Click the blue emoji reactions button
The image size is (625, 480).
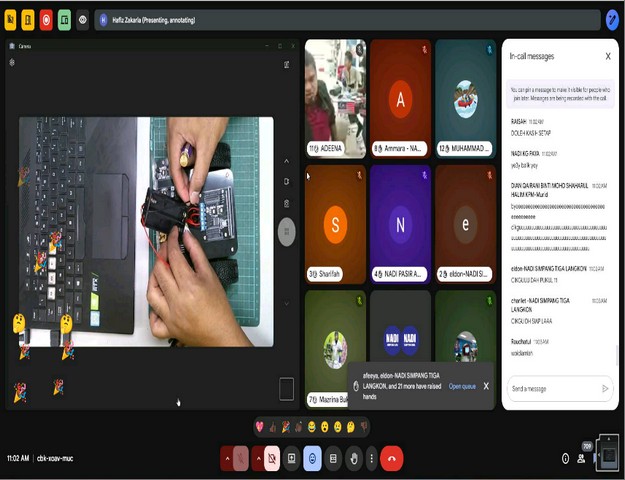pyautogui.click(x=312, y=458)
